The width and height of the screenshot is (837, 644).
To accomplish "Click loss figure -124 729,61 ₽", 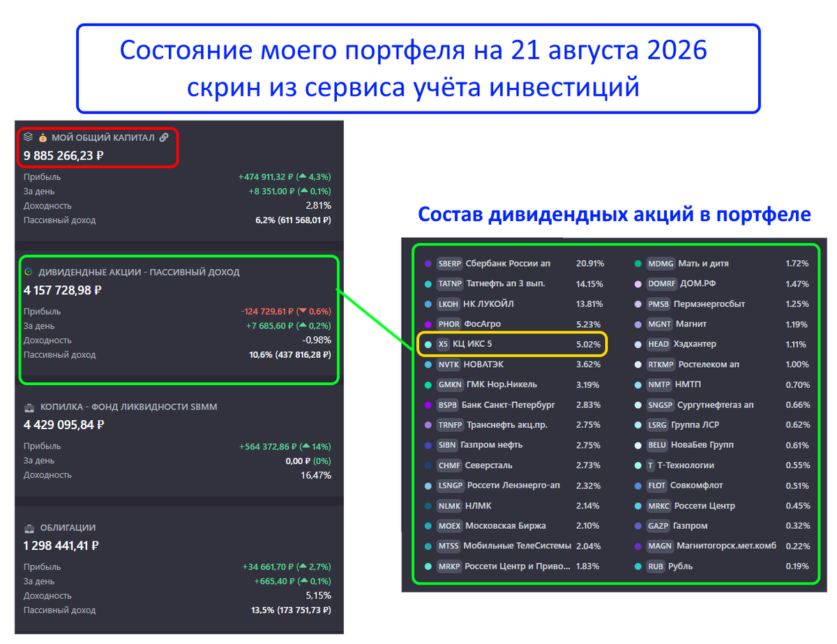I will coord(268,312).
